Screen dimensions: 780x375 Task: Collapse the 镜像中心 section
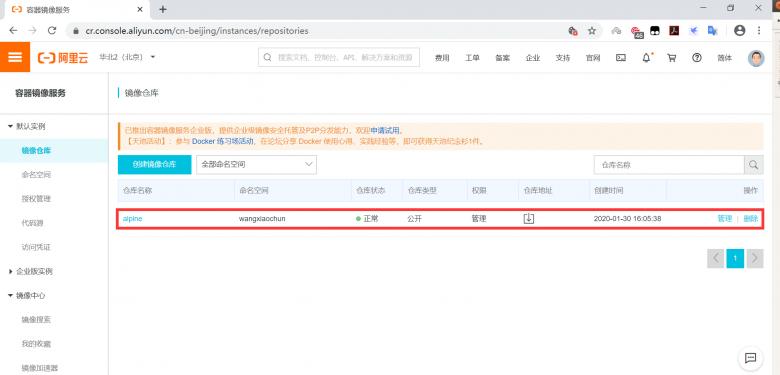(x=27, y=295)
